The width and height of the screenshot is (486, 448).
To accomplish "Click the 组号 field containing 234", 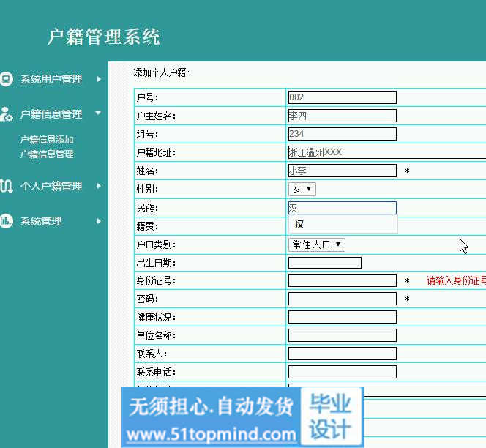I will (343, 134).
